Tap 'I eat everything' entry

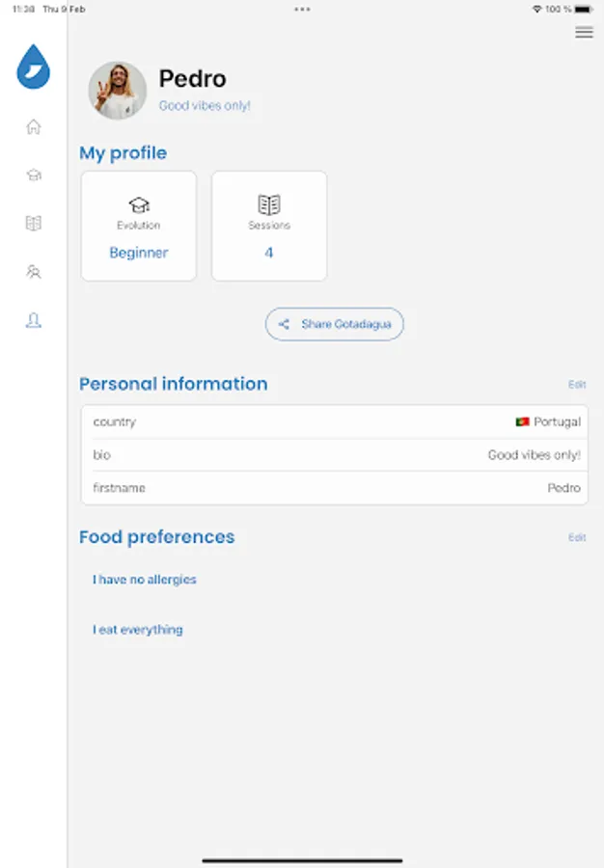(x=138, y=630)
